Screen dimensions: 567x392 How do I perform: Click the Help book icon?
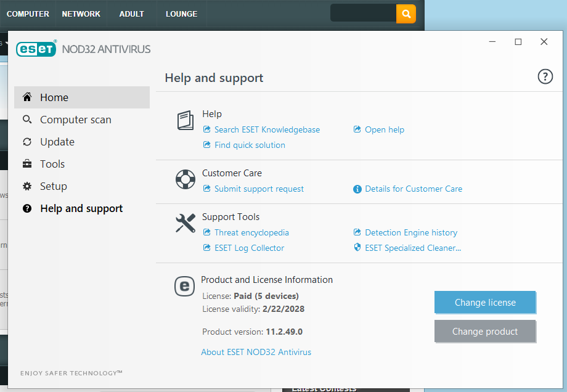tap(185, 120)
